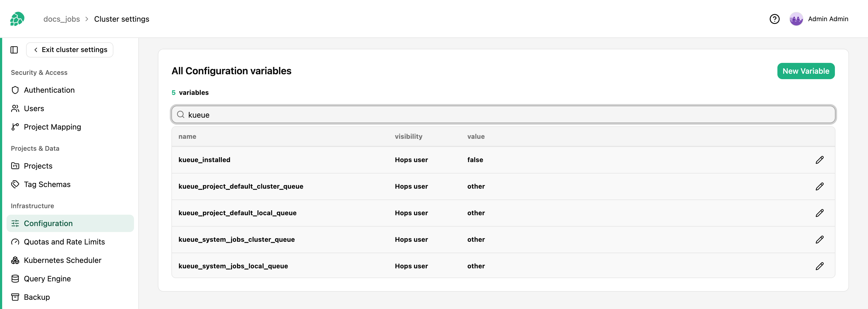Focus the kueue search field
The width and height of the screenshot is (868, 309).
point(503,114)
